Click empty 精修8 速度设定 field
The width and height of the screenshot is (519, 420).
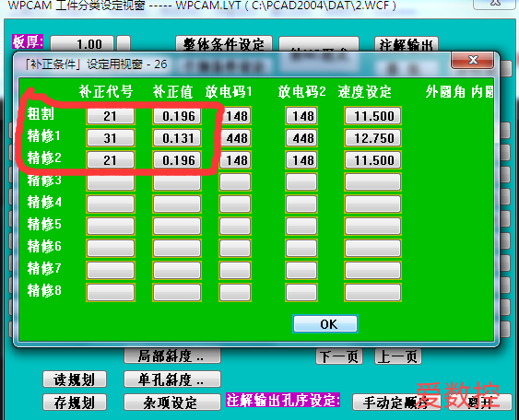click(373, 293)
